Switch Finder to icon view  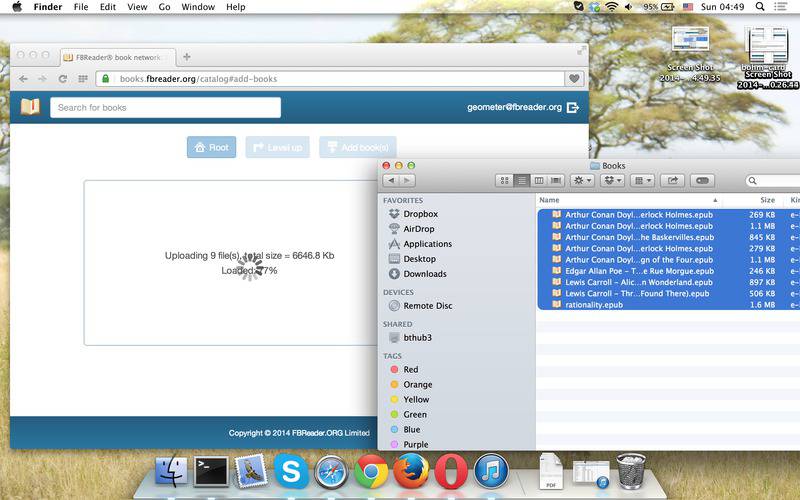(x=504, y=180)
